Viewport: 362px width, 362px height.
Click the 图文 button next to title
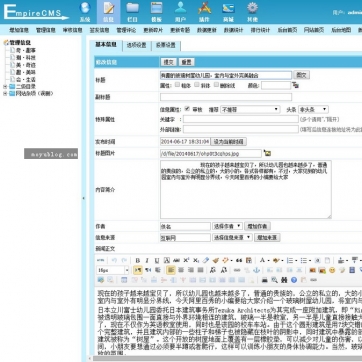tap(301, 75)
